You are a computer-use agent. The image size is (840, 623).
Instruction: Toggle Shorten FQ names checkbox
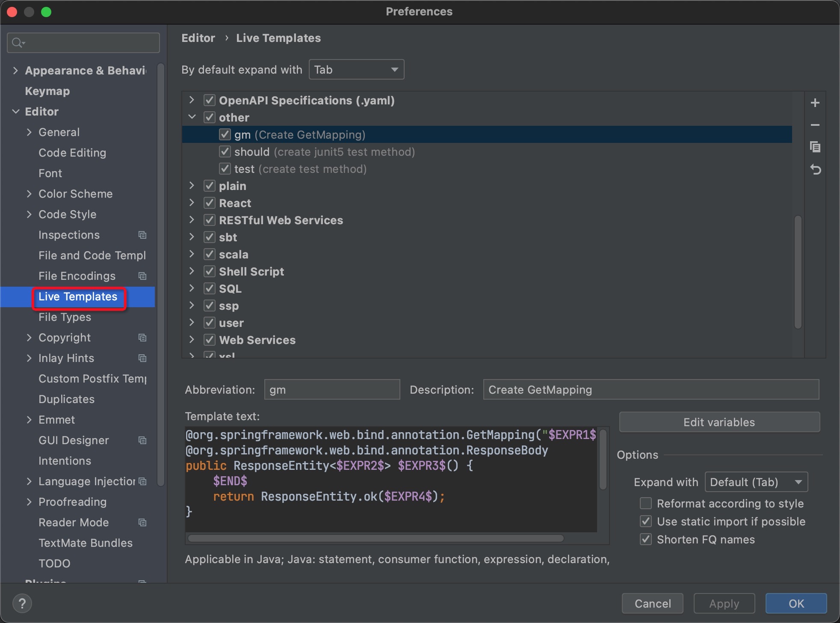(646, 539)
